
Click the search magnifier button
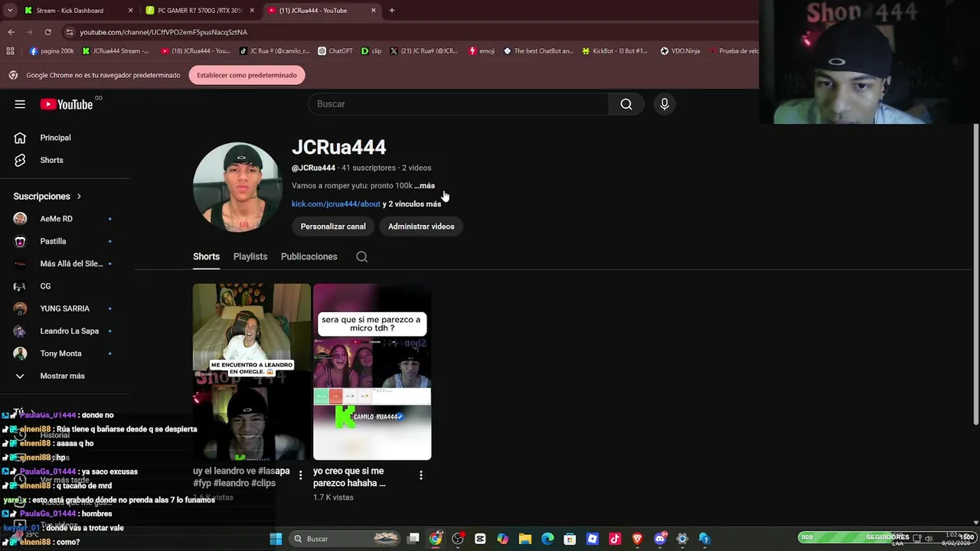coord(626,104)
